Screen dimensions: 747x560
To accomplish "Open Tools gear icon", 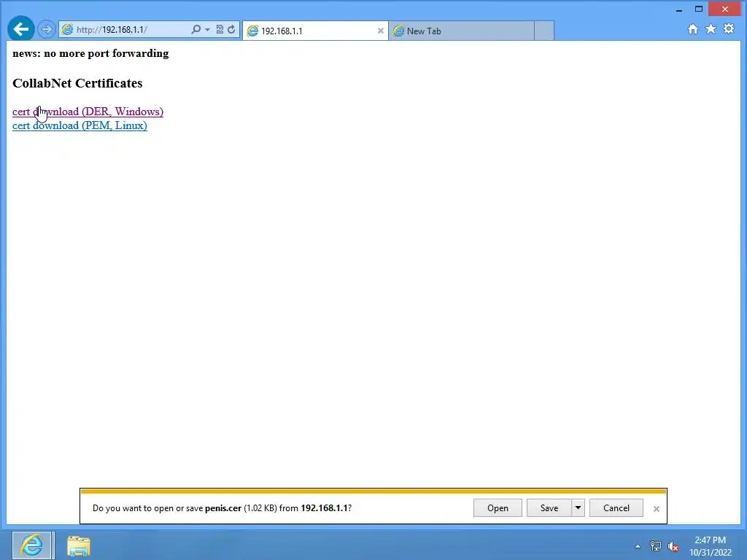I will pos(729,29).
